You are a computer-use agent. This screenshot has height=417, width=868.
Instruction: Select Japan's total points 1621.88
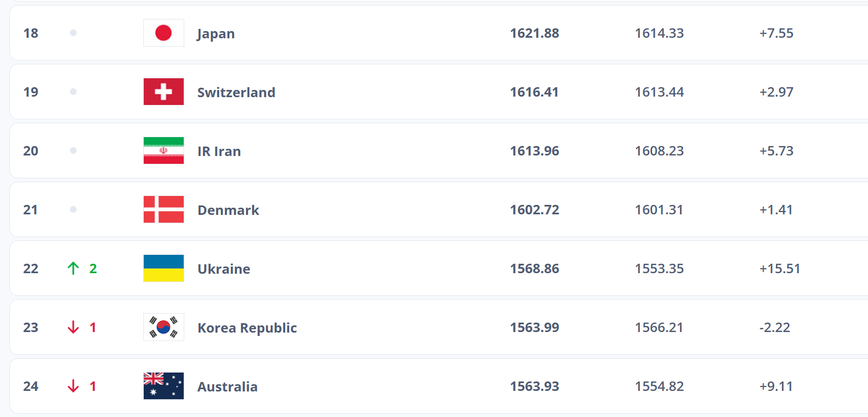534,33
